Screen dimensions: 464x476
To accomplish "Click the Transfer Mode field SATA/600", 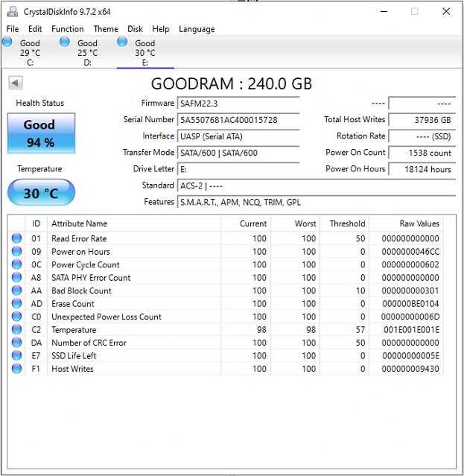I will pos(238,153).
